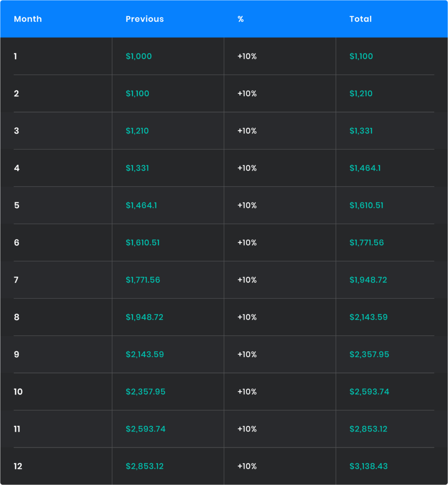448x485 pixels.
Task: Select month 11 total $2,853.12
Action: click(368, 429)
